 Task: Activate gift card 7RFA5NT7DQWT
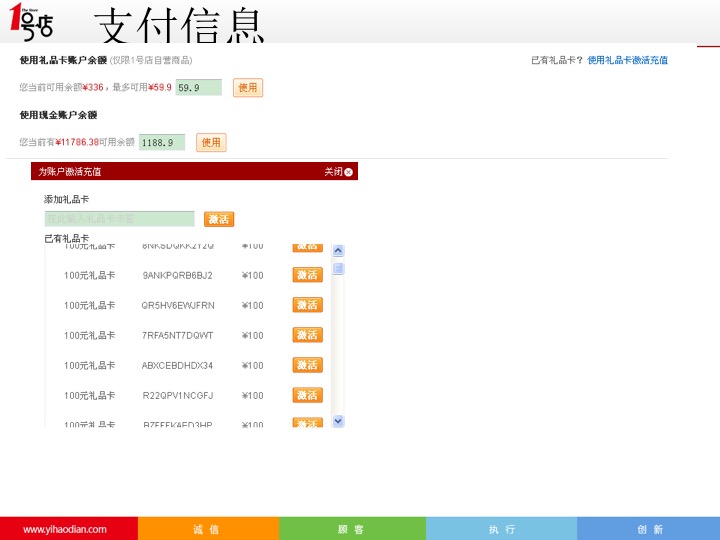(307, 335)
